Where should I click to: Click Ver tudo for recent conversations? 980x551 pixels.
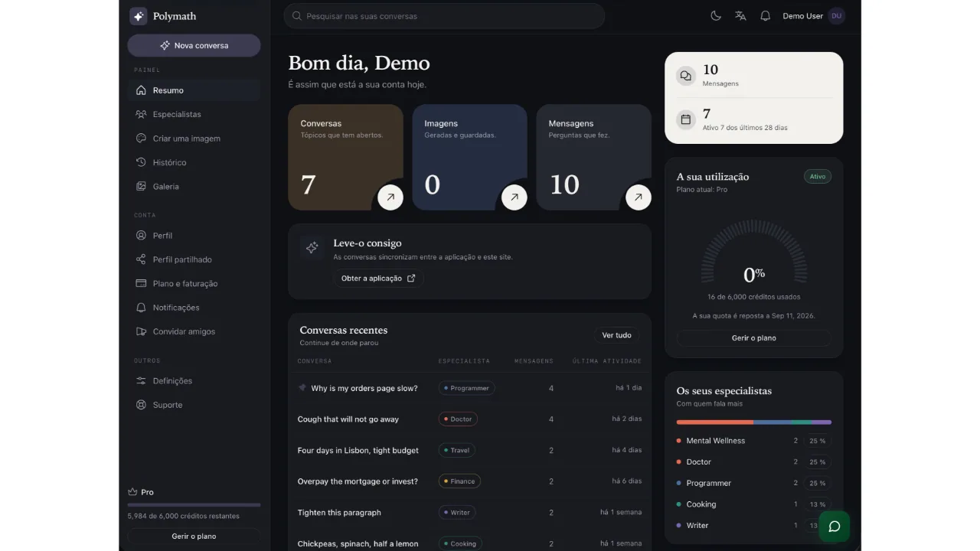click(x=616, y=335)
